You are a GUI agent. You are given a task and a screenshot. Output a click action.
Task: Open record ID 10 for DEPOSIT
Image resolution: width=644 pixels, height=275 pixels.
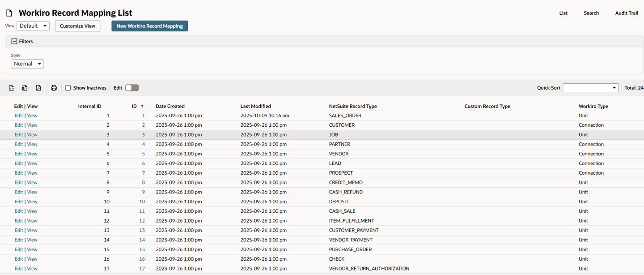coord(142,202)
